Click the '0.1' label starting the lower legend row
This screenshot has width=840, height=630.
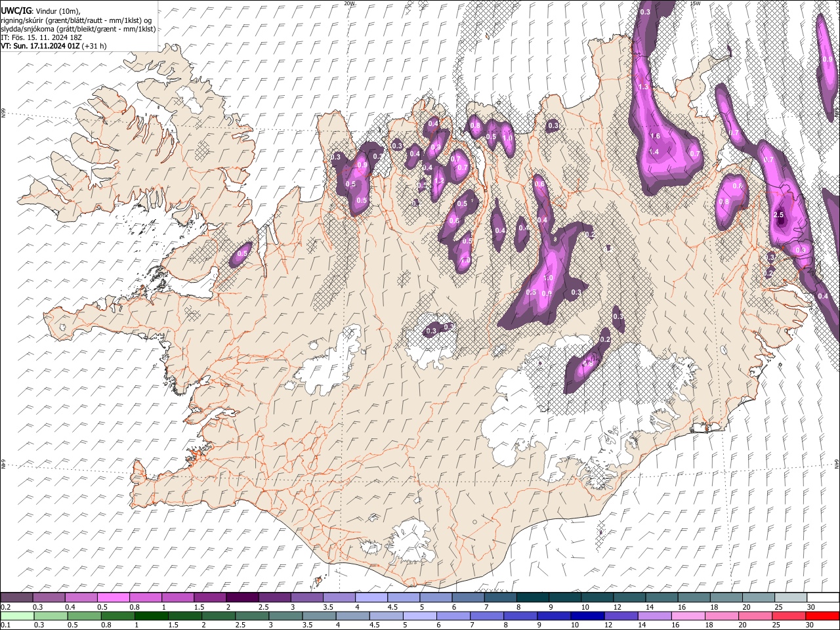[5, 625]
